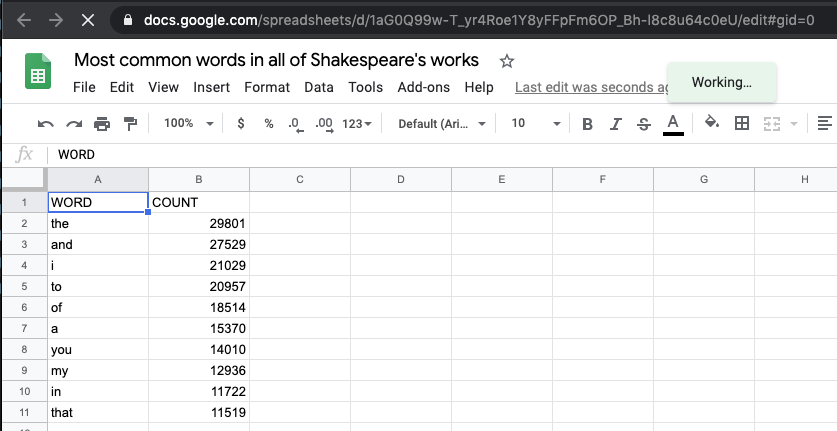The image size is (837, 431).
Task: Print the spreadsheet with the printer icon
Action: pyautogui.click(x=101, y=124)
